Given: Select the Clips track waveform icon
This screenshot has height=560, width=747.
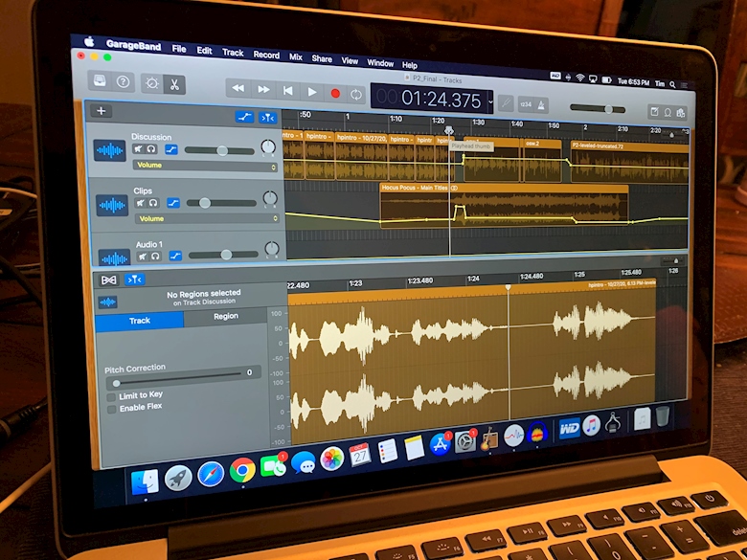Looking at the screenshot, I should (112, 205).
